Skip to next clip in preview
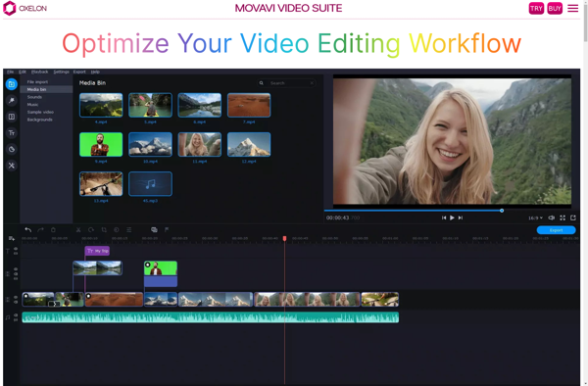This screenshot has width=588, height=386. coord(461,217)
